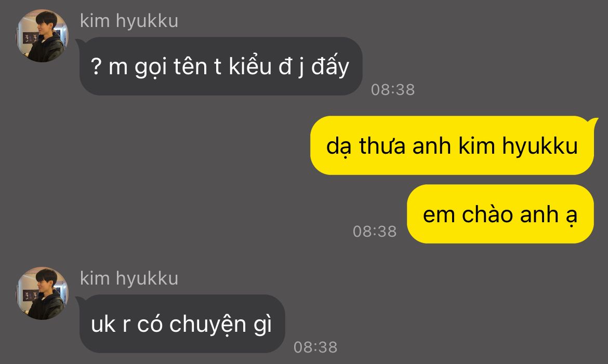The height and width of the screenshot is (364, 608).
Task: Click the word 'hyukku' inside the yellow bubble
Action: click(x=540, y=146)
